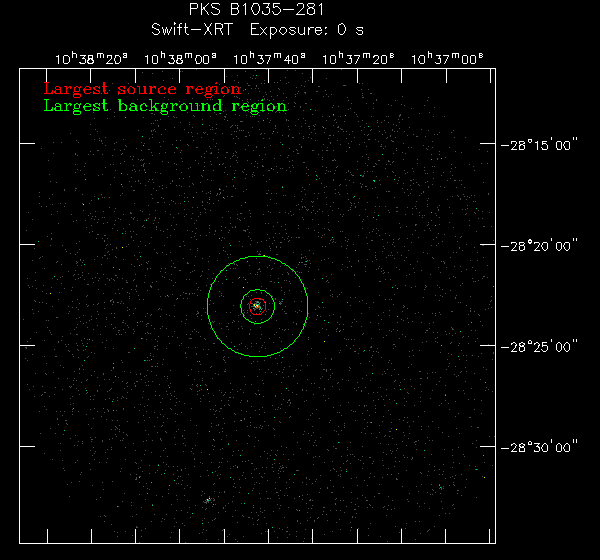The height and width of the screenshot is (560, 600).
Task: Click the RA axis label 10h37m40s
Action: [269, 59]
